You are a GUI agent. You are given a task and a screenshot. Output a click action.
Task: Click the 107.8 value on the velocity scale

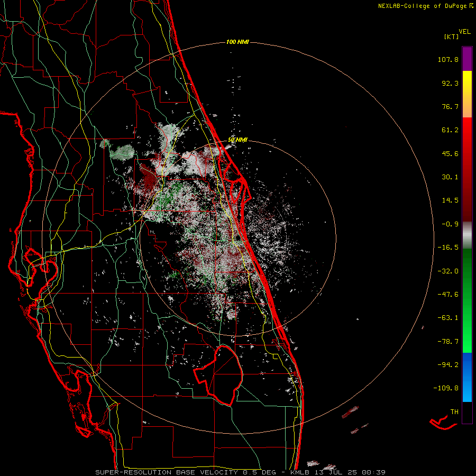coord(448,59)
